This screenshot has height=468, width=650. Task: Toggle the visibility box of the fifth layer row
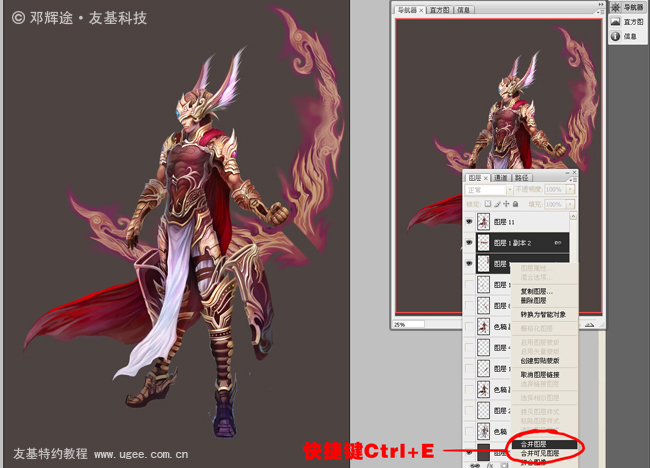coord(469,306)
